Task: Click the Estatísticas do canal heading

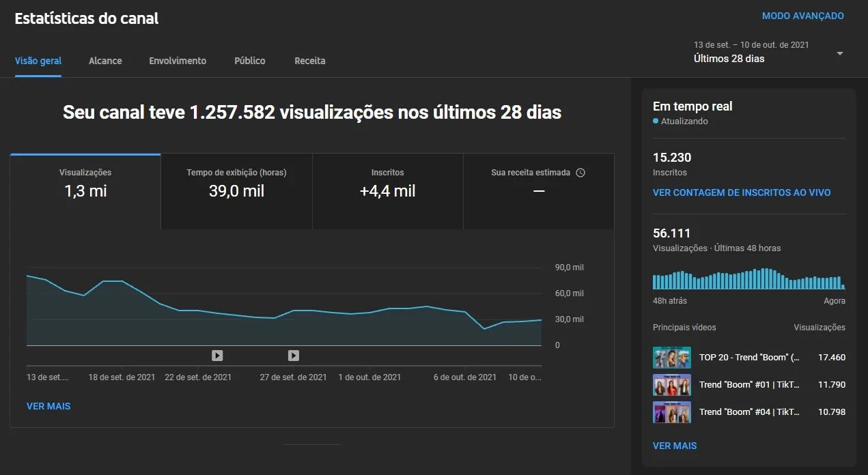Action: point(87,18)
